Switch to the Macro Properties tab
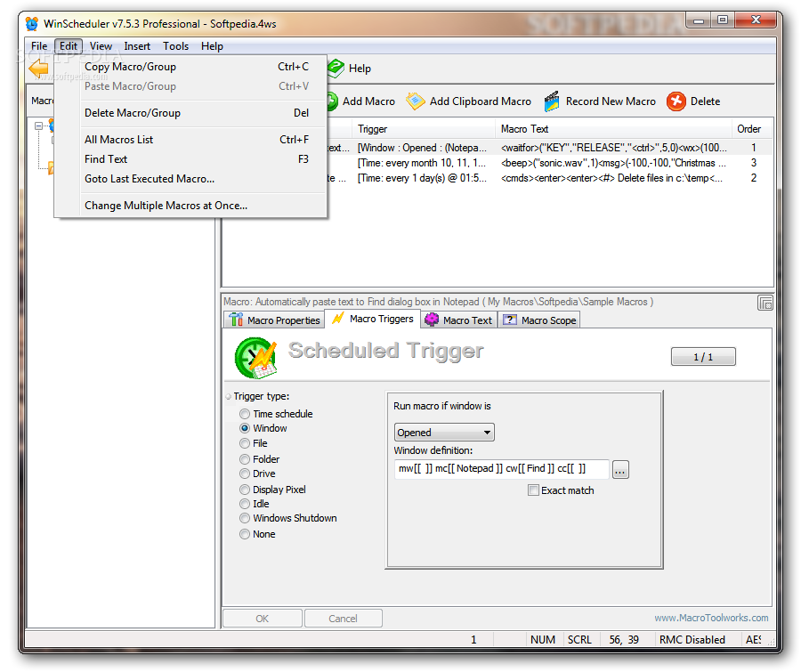Viewport: 801px width, 672px height. tap(274, 320)
